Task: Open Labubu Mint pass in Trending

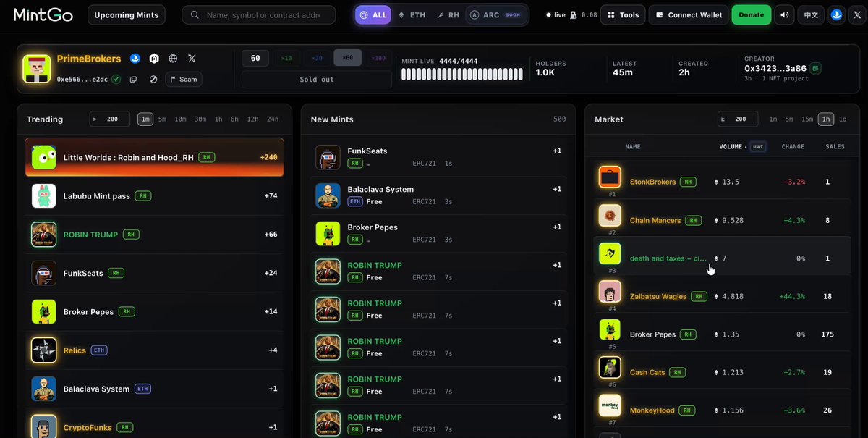Action: tap(154, 195)
